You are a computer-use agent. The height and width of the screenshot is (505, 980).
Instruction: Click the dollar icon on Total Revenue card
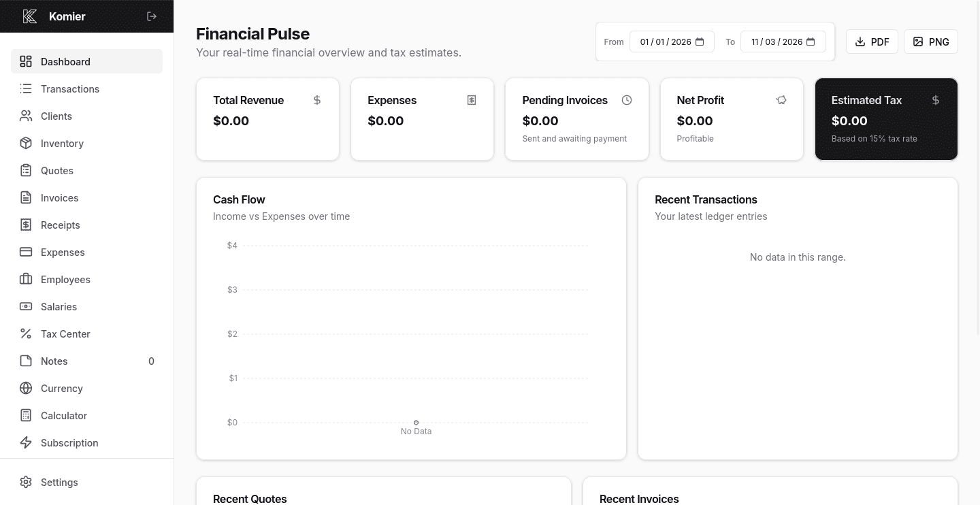click(317, 100)
